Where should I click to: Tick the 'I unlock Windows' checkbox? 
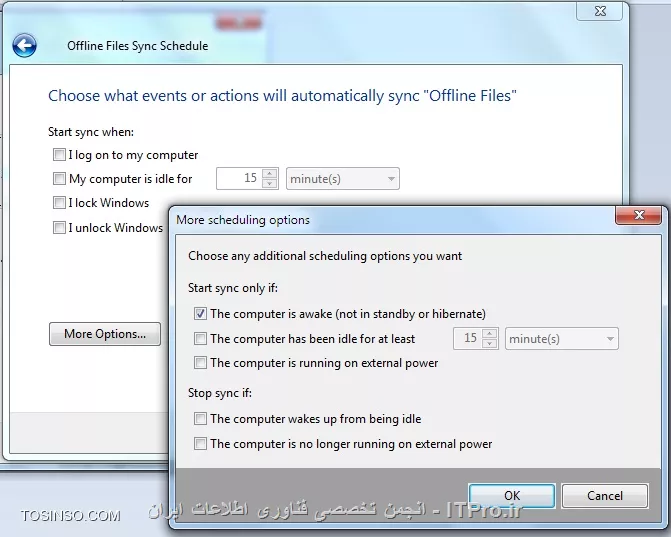click(x=59, y=227)
